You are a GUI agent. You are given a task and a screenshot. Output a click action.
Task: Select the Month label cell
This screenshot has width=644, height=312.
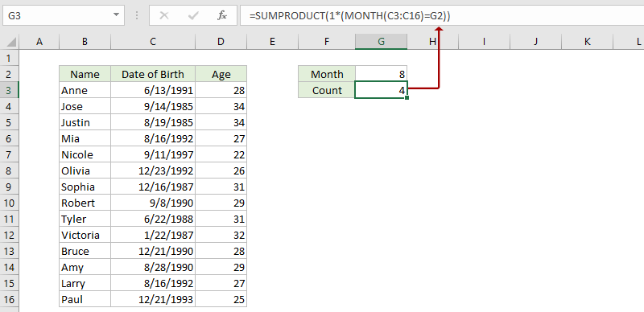coord(327,74)
